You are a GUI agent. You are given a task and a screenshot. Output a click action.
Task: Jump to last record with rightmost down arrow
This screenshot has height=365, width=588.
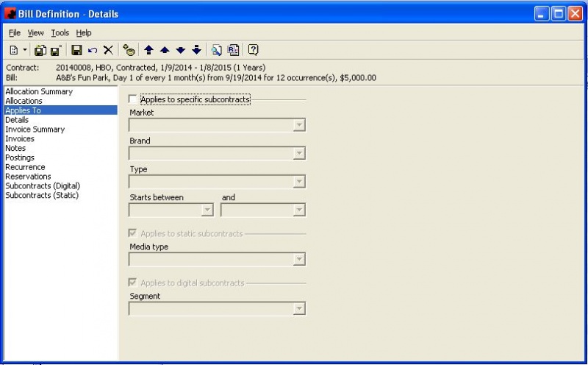196,50
